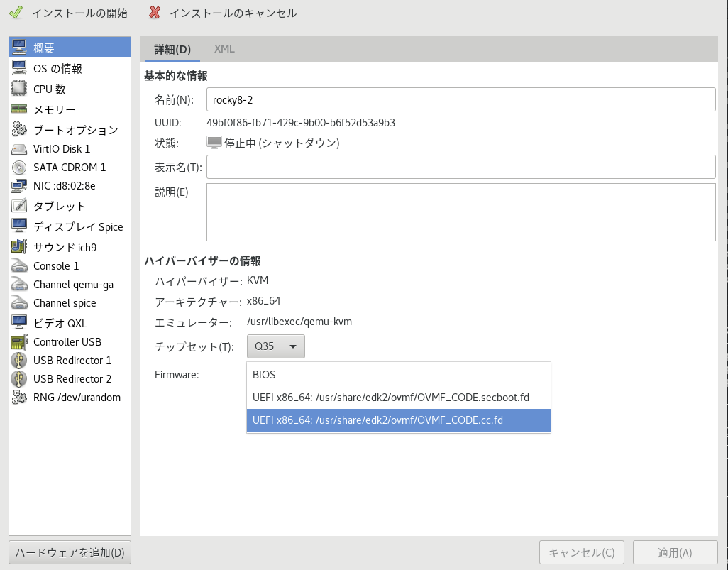
Task: Click inside the 説明(E) description text area
Action: pyautogui.click(x=460, y=212)
